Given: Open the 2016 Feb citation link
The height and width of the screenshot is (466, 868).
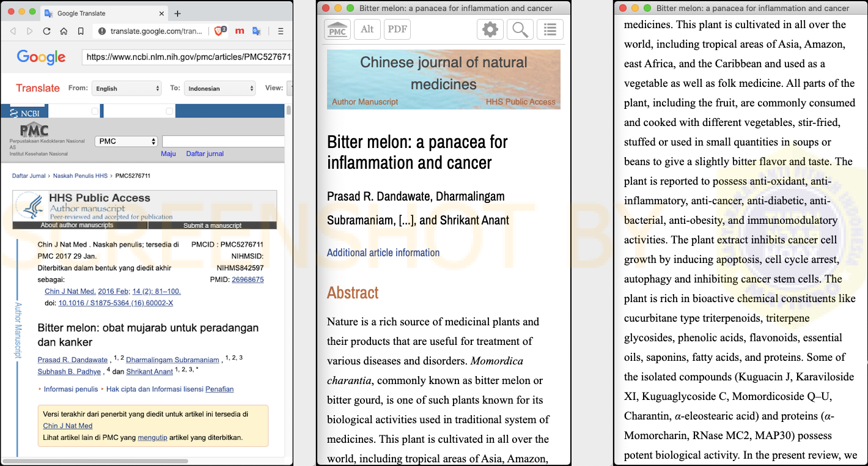Looking at the screenshot, I should coord(113,292).
